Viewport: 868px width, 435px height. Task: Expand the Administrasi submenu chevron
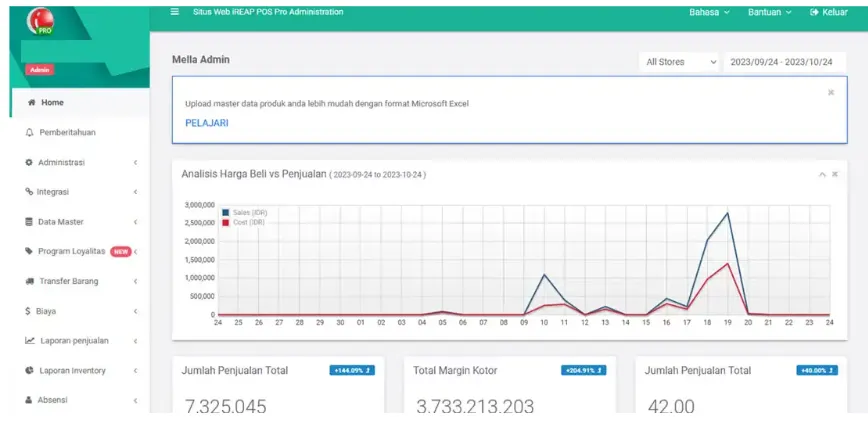[x=136, y=162]
